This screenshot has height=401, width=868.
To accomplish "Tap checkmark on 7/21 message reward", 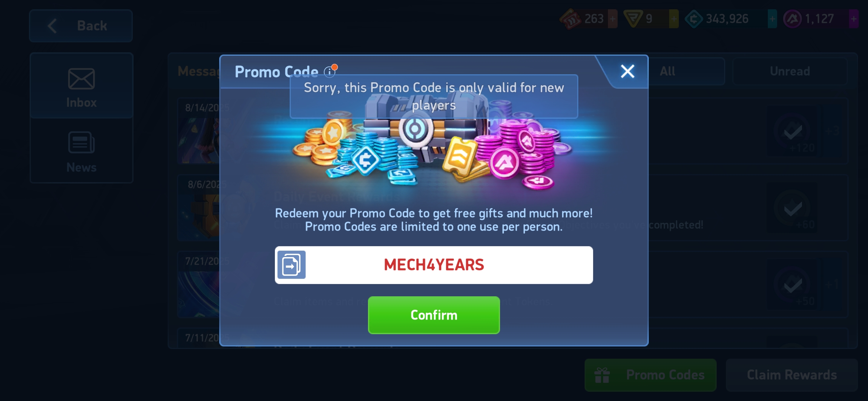I will tap(793, 285).
